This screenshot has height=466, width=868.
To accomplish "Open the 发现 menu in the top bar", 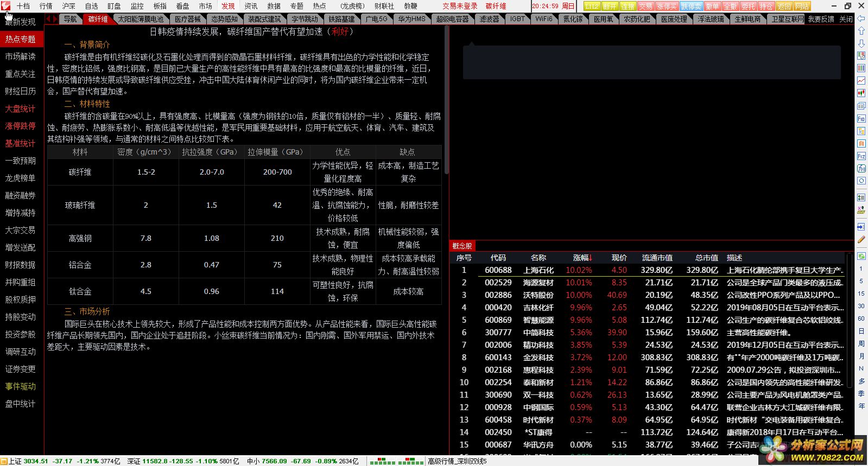I will [x=228, y=6].
